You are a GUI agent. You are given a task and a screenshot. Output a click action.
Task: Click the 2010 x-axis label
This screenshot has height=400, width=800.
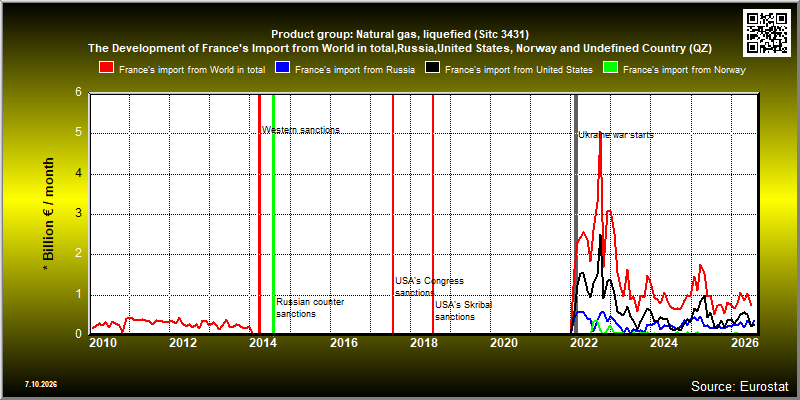click(x=103, y=342)
